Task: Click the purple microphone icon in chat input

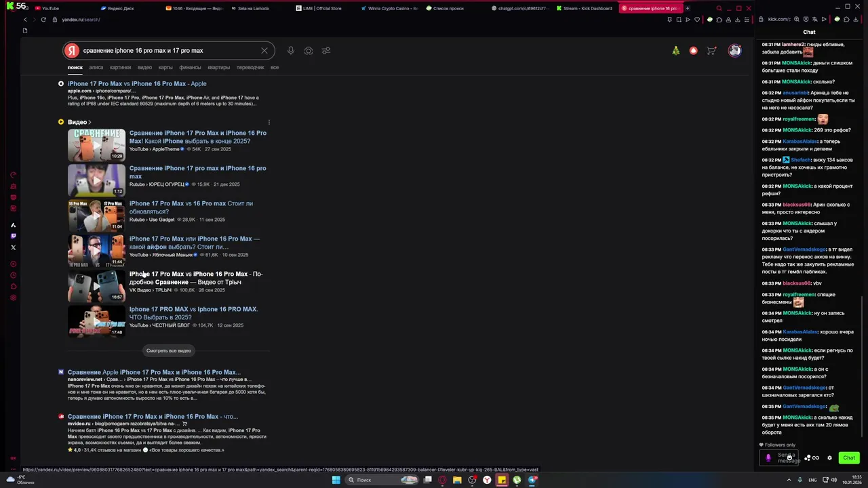Action: pos(768,458)
